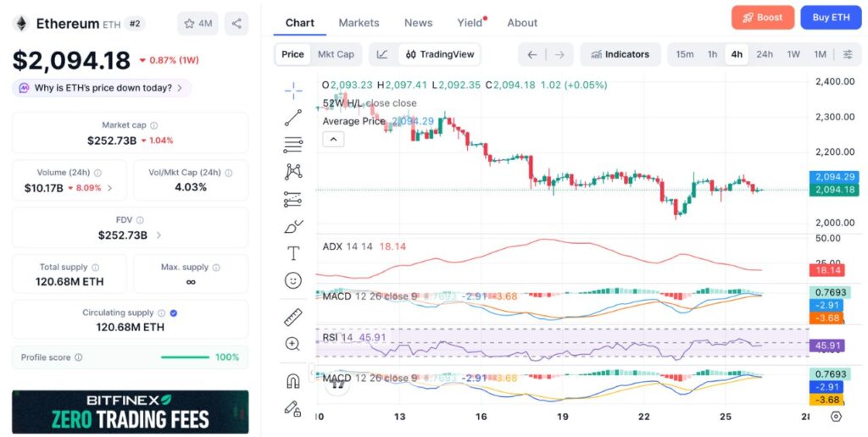The image size is (868, 437).
Task: Click the RSI 14 indicator label
Action: tap(337, 337)
